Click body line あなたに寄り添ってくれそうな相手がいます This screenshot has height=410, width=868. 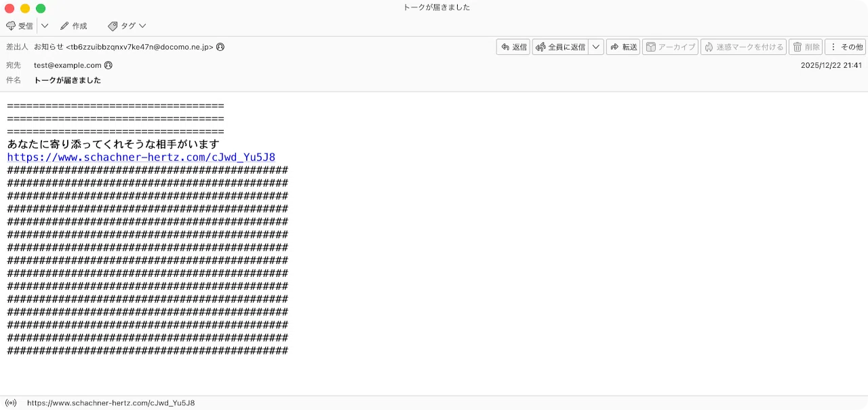click(x=113, y=144)
